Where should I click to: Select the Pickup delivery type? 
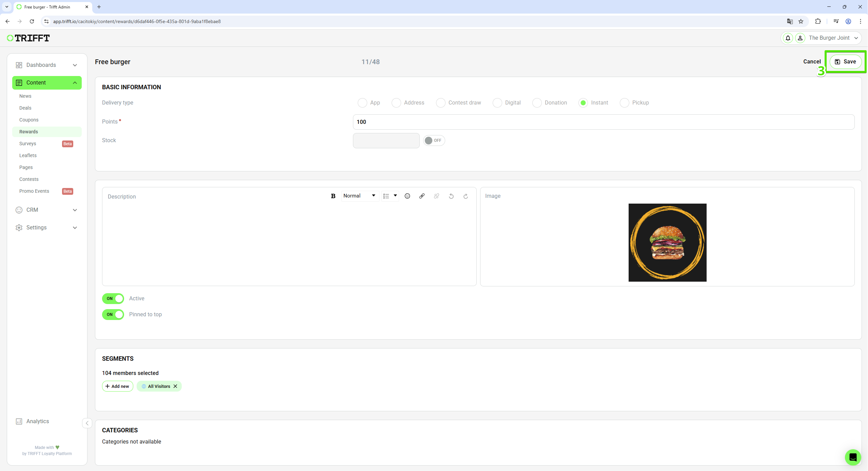coord(625,103)
